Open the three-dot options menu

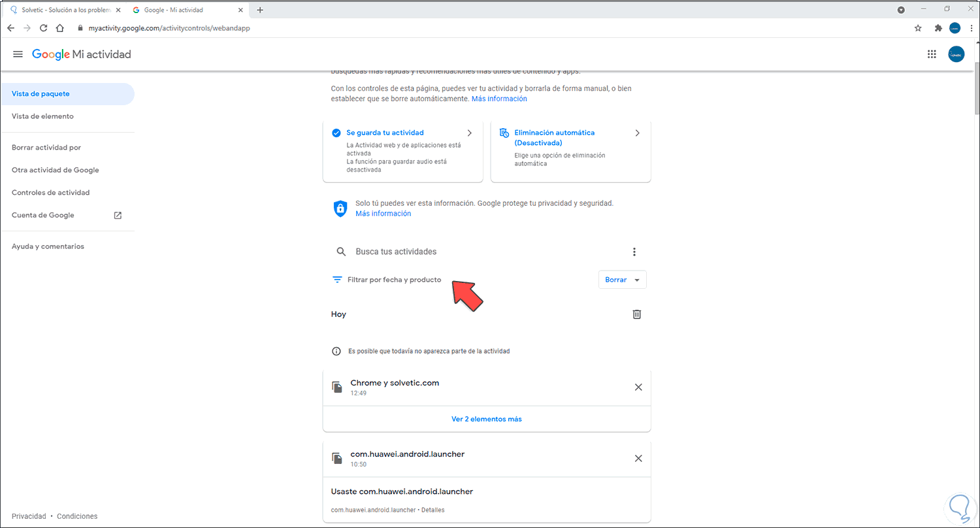(x=634, y=251)
